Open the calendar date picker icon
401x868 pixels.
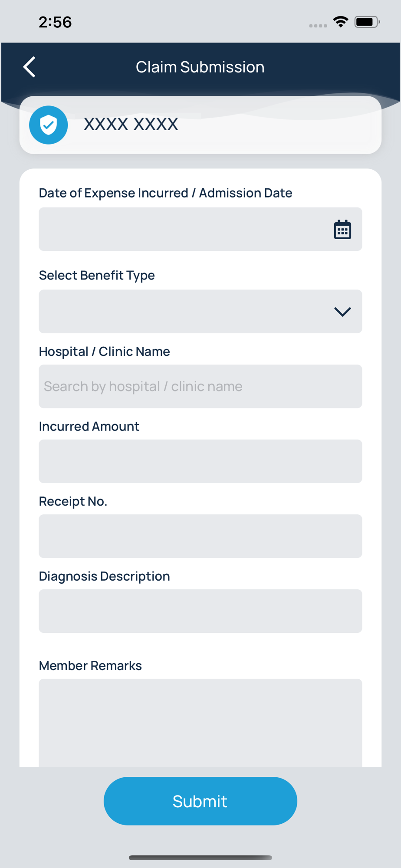tap(342, 229)
